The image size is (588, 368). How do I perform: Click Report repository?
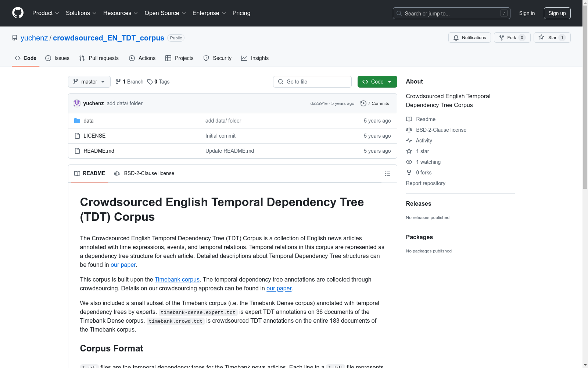[x=426, y=183]
